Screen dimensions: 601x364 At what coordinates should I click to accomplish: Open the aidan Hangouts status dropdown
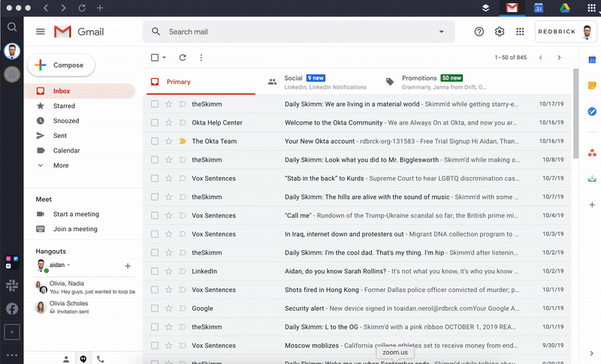coord(68,265)
